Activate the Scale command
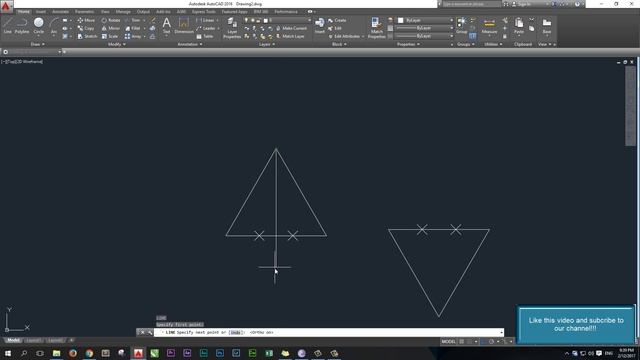This screenshot has height=360, width=640. pos(110,36)
